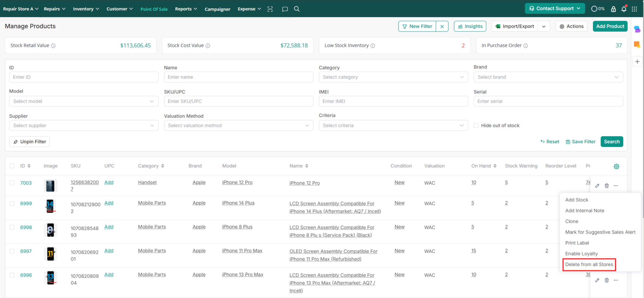Open more options for product 7003
The height and width of the screenshot is (298, 644).
point(616,186)
